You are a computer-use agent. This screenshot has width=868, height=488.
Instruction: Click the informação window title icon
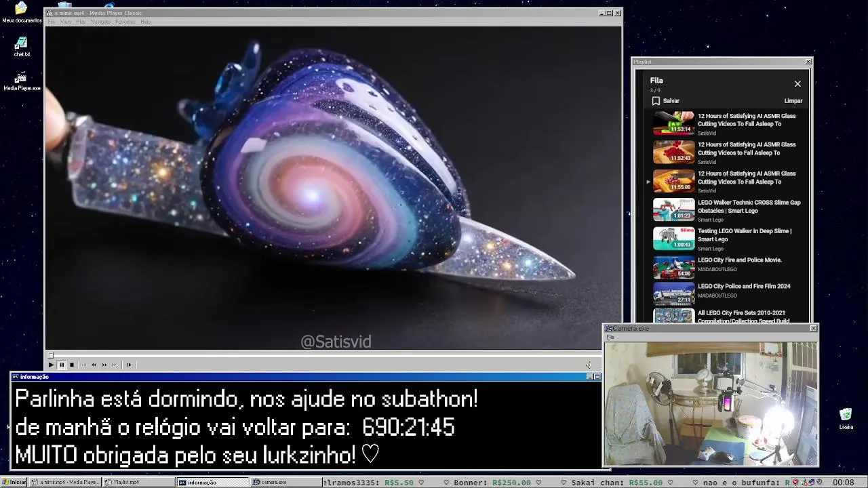(x=16, y=377)
